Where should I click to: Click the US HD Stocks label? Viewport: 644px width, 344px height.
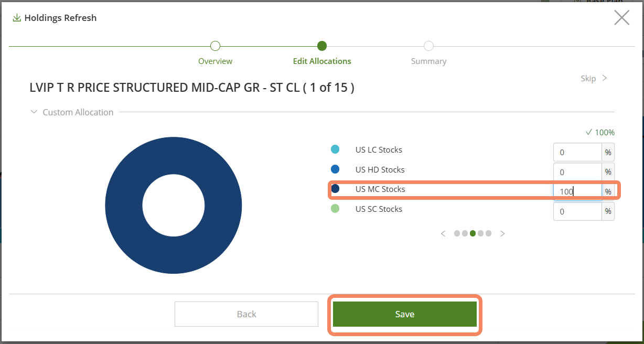pos(380,170)
